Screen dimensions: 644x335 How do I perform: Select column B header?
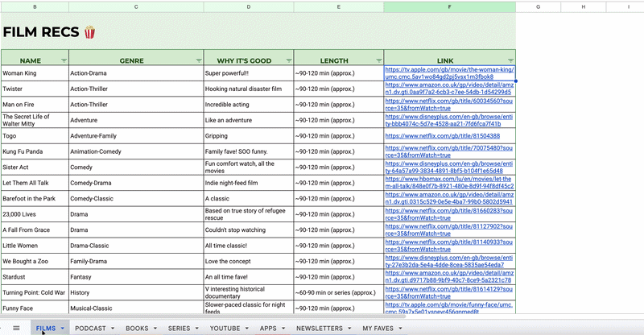click(35, 7)
